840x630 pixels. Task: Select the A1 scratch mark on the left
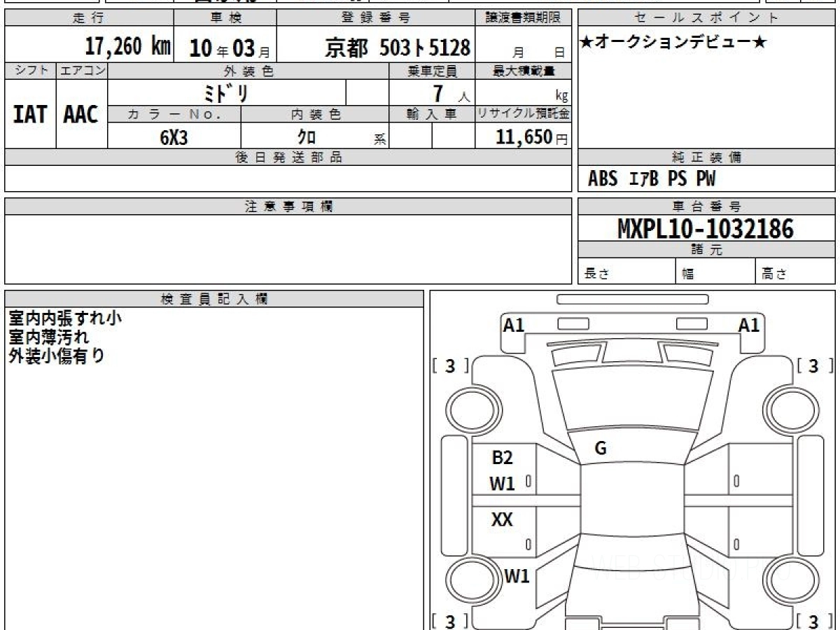tap(514, 325)
